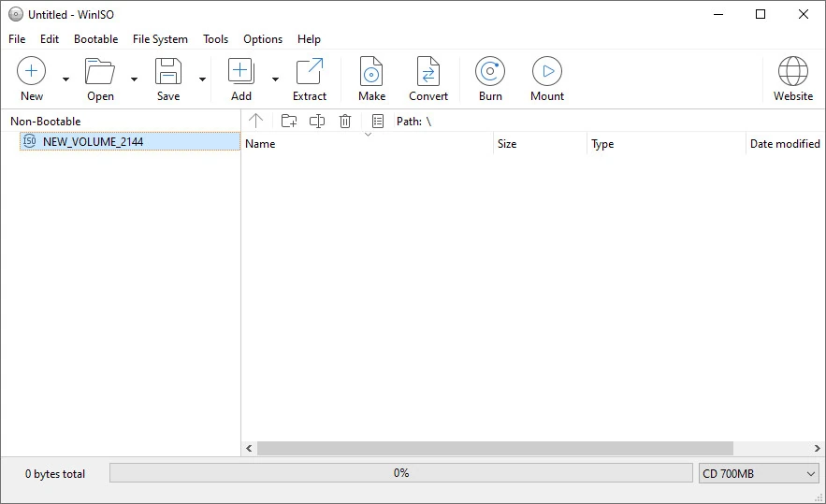This screenshot has height=504, width=826.
Task: Click the New image toolbar icon
Action: [32, 71]
